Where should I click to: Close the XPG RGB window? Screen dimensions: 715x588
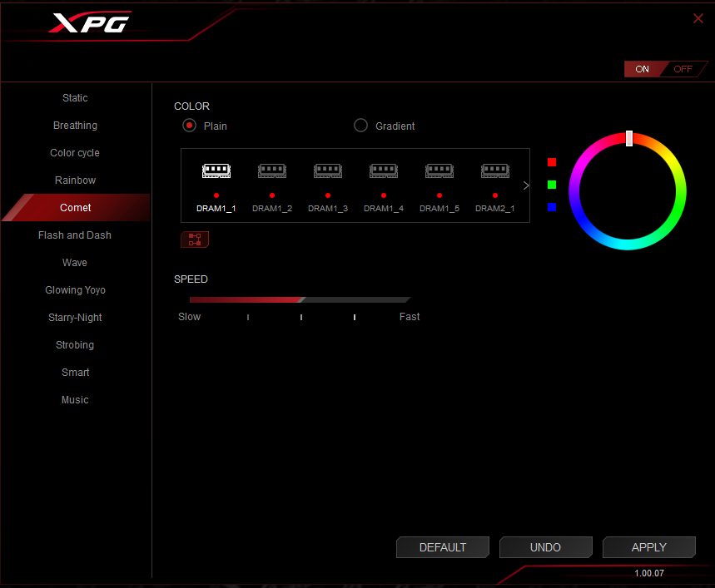tap(698, 18)
